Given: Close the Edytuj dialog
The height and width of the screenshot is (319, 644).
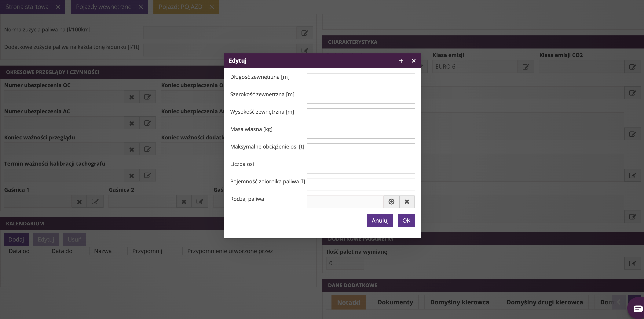Looking at the screenshot, I should pyautogui.click(x=414, y=61).
